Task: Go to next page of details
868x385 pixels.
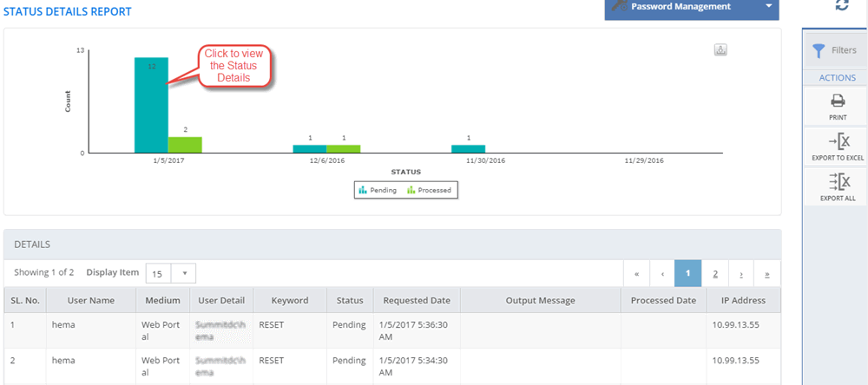Action: 740,274
